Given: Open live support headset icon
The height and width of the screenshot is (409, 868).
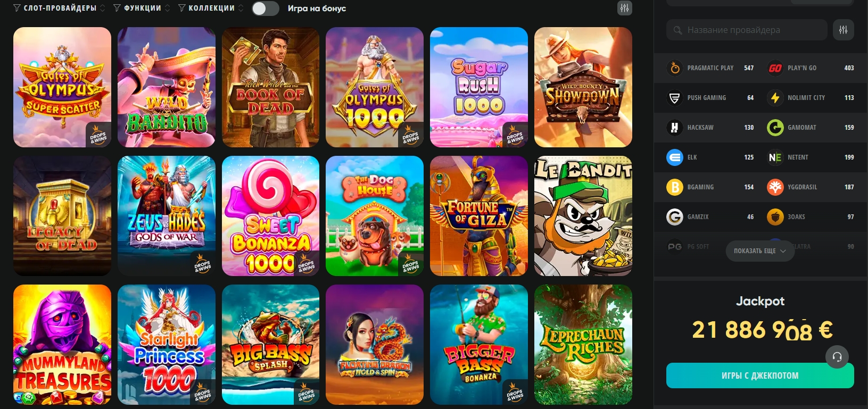Looking at the screenshot, I should tap(837, 357).
